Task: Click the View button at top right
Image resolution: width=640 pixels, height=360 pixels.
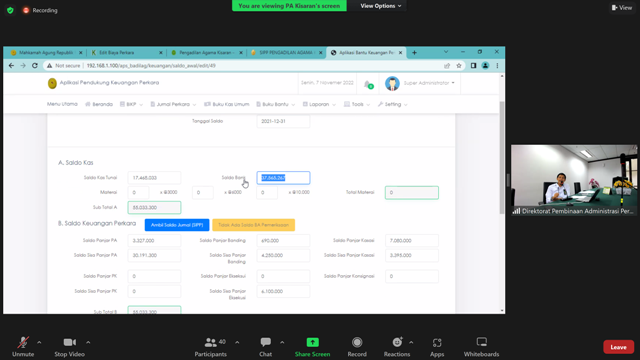Action: click(x=622, y=8)
